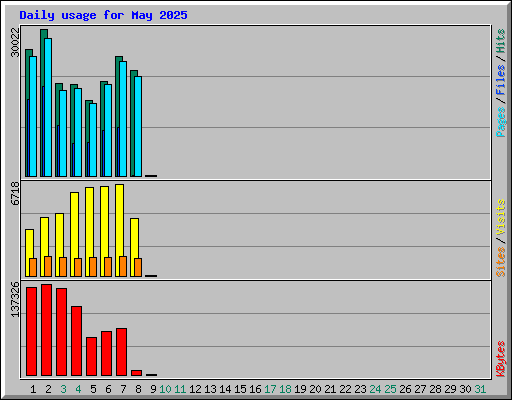Select the day 5 red KBytes bar
This screenshot has width=512, height=400.
pyautogui.click(x=91, y=356)
